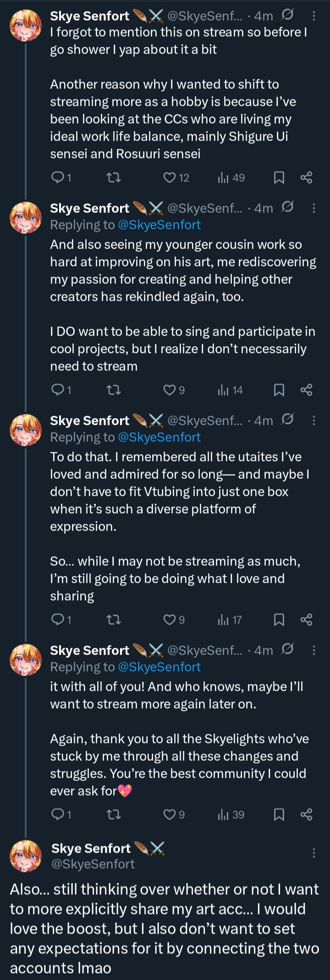Open Skye Senfort avatar on first tweet

tap(26, 25)
